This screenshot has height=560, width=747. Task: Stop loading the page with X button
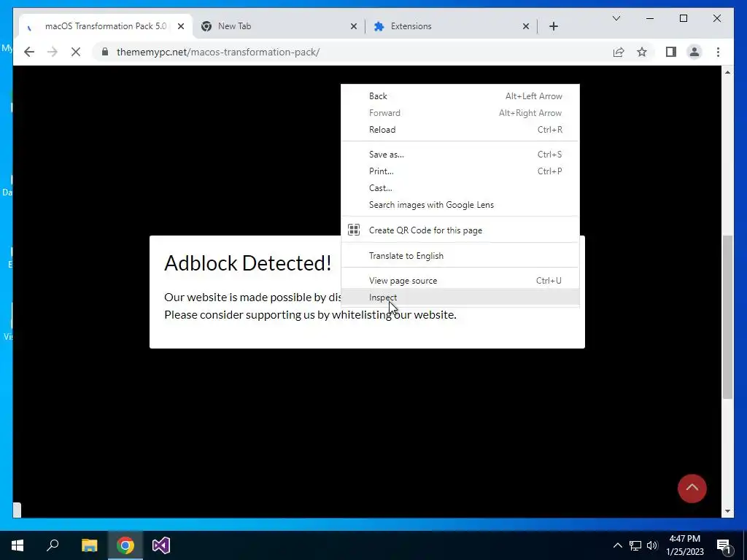pyautogui.click(x=76, y=52)
